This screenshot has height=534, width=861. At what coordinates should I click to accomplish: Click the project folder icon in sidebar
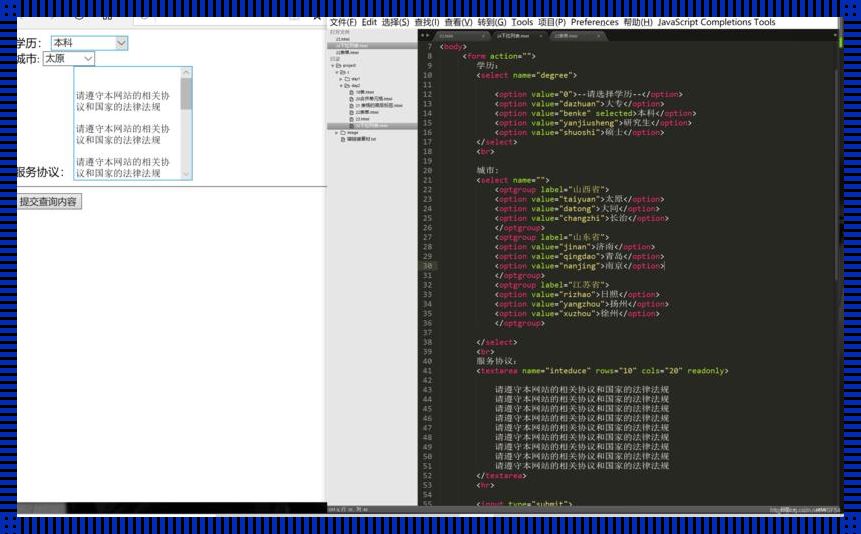[x=338, y=65]
